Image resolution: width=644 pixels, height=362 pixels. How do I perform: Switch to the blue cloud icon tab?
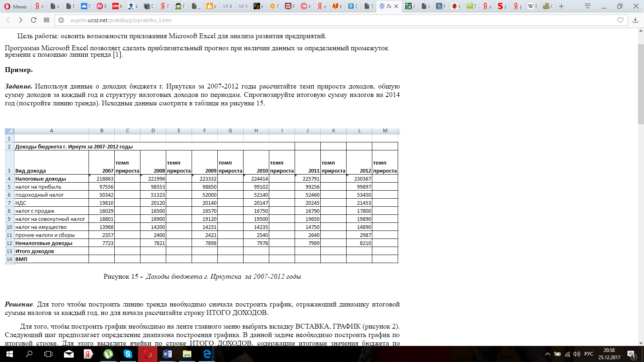point(85,6)
